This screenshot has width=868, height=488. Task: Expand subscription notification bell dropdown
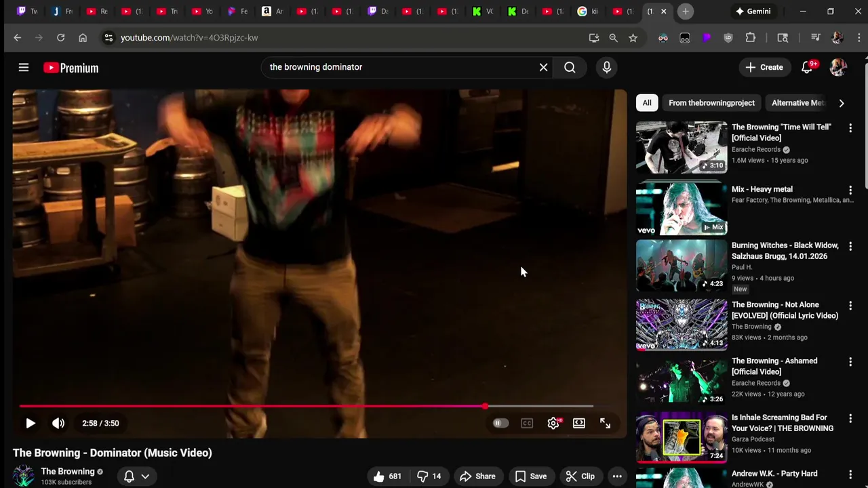tap(136, 476)
